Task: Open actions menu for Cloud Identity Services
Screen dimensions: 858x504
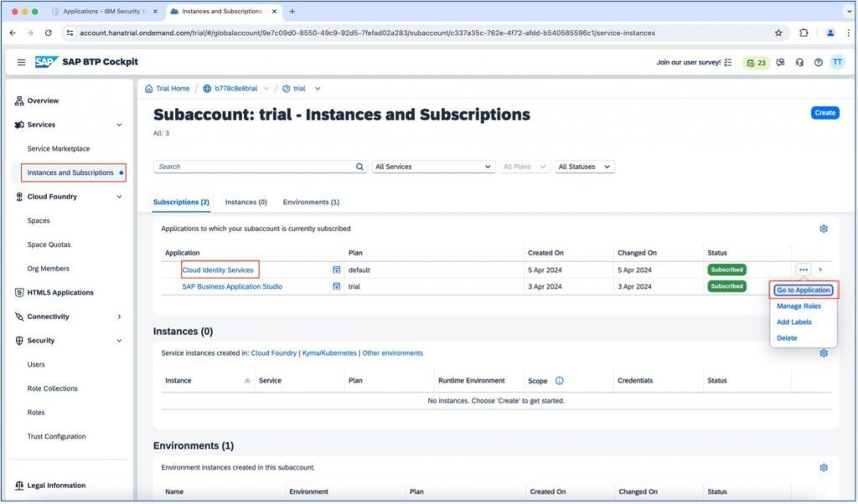Action: tap(803, 270)
